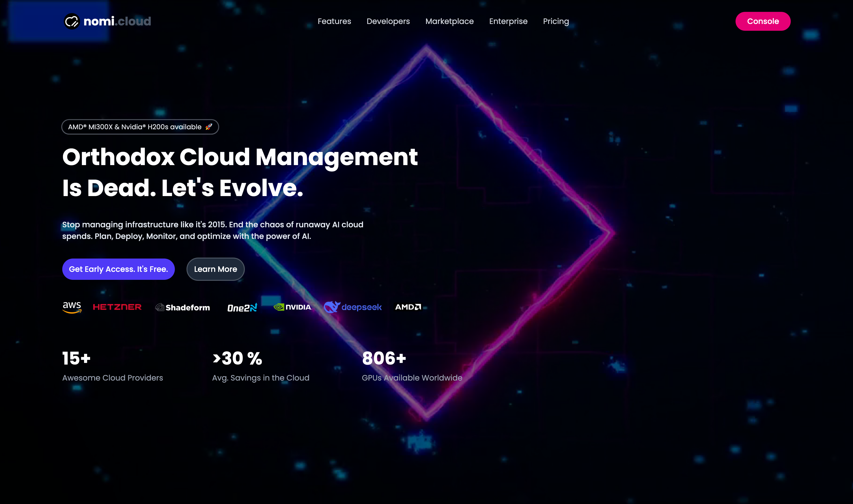Click the Hetzner logo

[117, 307]
